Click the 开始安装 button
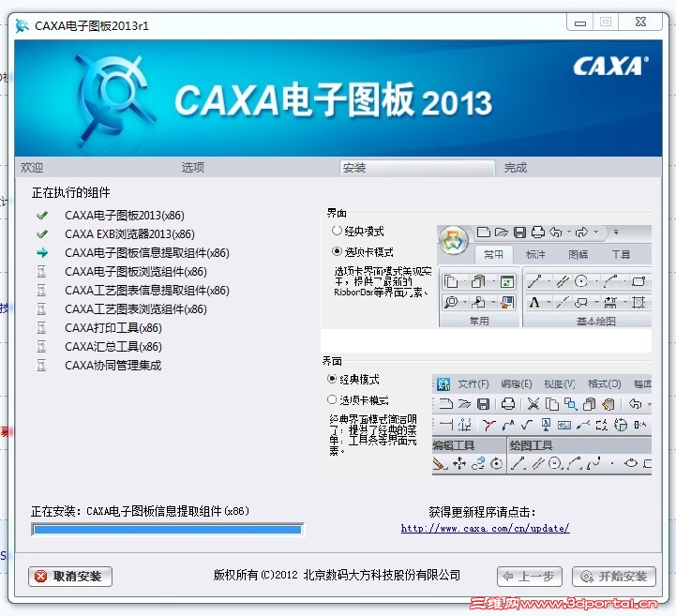Screen dimensions: 676x616 pos(614,577)
